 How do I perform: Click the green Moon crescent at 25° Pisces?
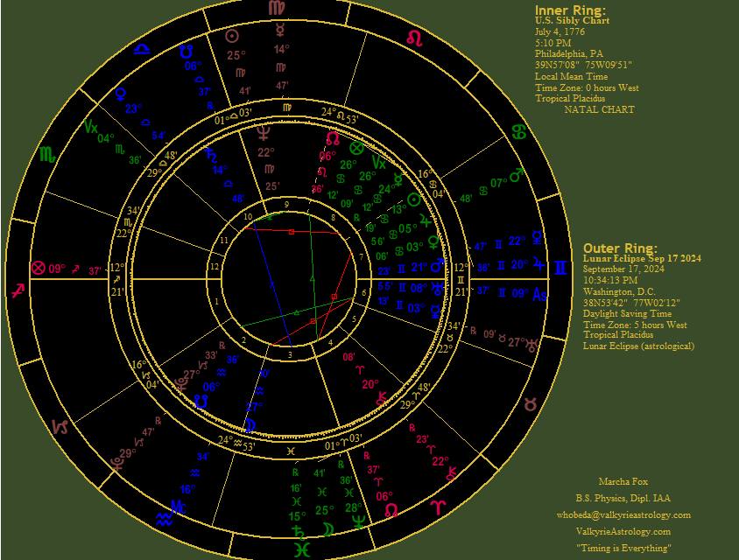326,528
